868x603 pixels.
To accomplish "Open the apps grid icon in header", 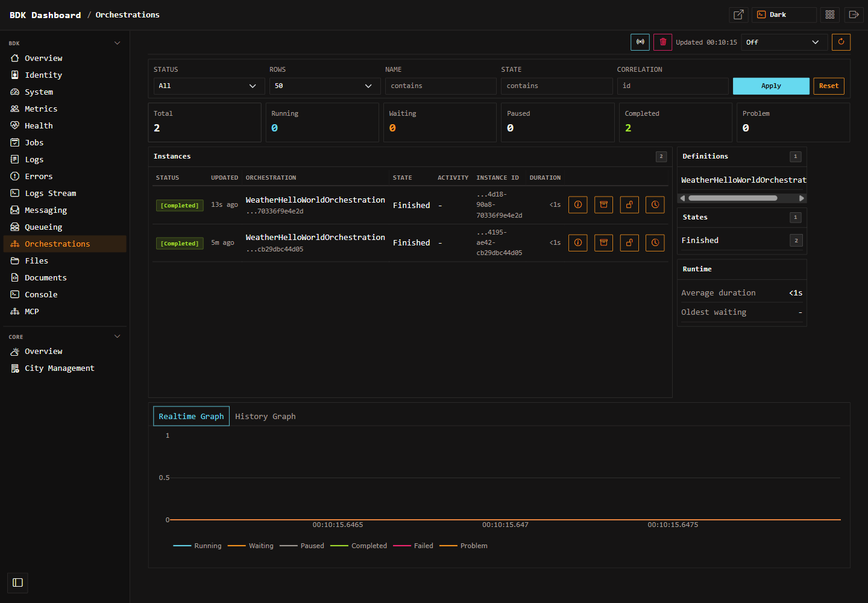I will [x=830, y=14].
